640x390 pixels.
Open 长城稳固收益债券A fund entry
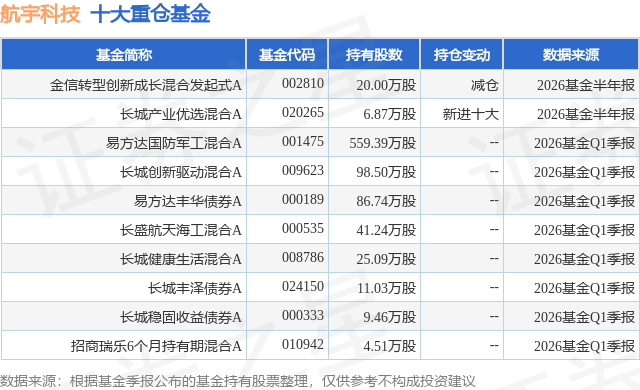180,317
